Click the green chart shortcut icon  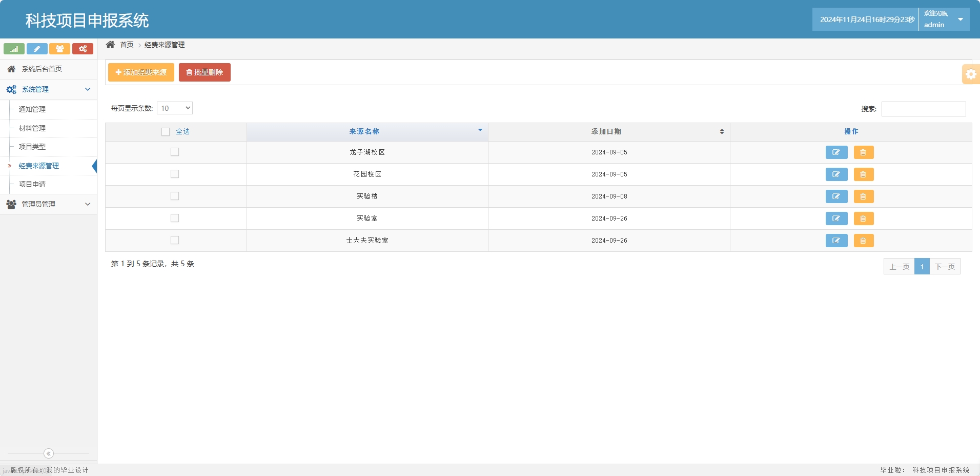click(14, 49)
